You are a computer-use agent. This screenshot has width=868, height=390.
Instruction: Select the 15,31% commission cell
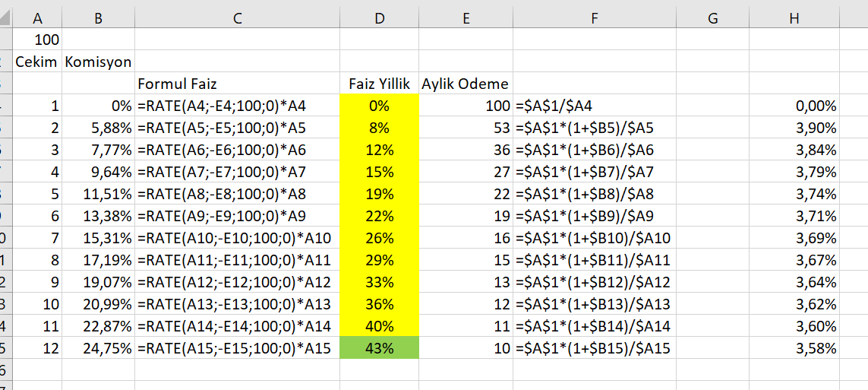pos(99,238)
